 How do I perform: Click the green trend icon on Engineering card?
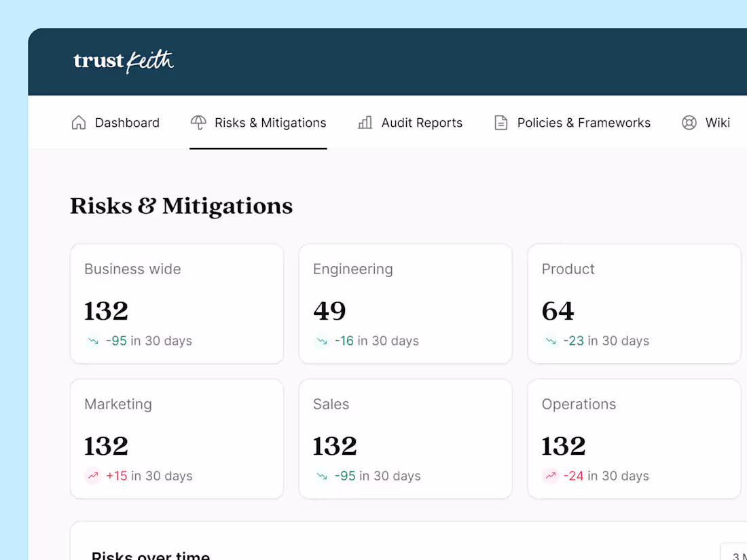point(321,341)
